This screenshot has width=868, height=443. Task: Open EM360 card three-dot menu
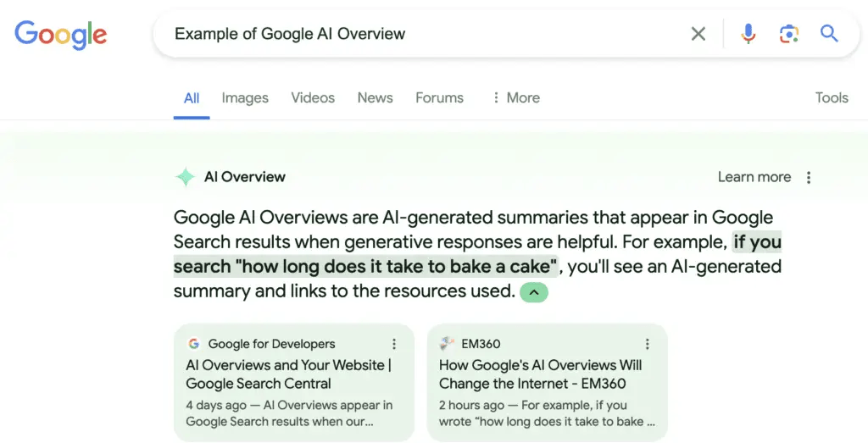[648, 344]
